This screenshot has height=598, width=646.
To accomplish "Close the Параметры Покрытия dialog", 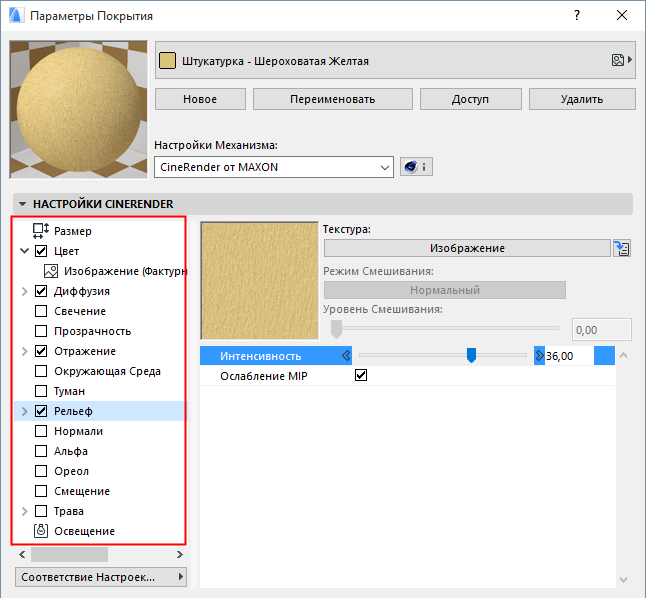I will click(x=622, y=15).
